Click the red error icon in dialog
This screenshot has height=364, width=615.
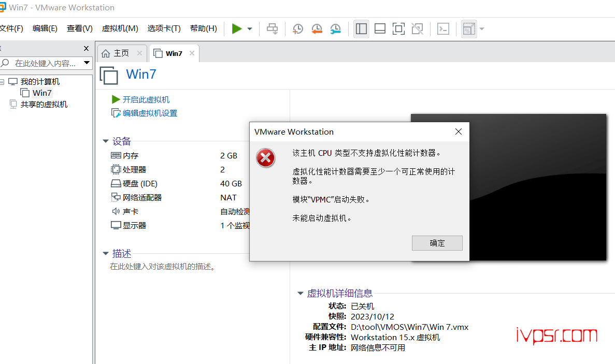click(x=265, y=158)
